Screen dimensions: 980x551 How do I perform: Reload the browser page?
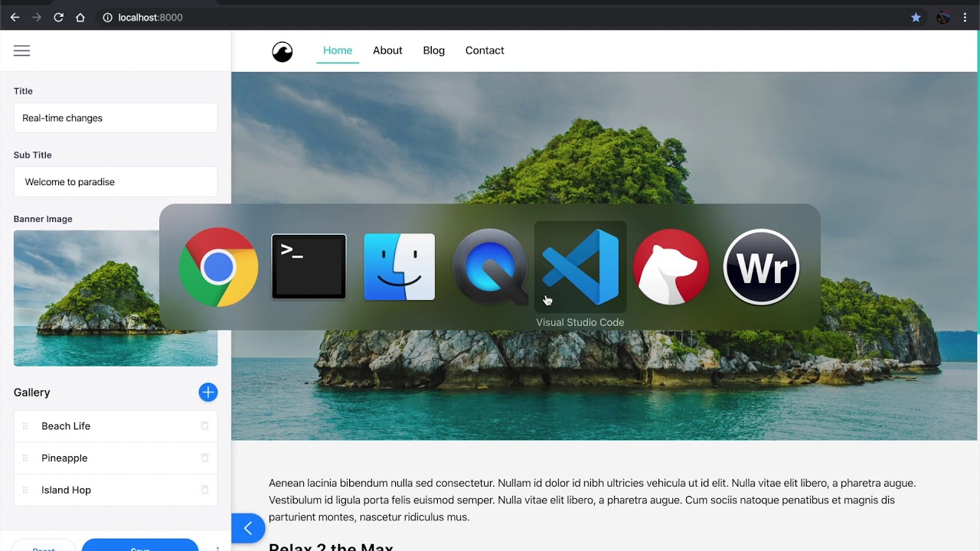[x=58, y=17]
